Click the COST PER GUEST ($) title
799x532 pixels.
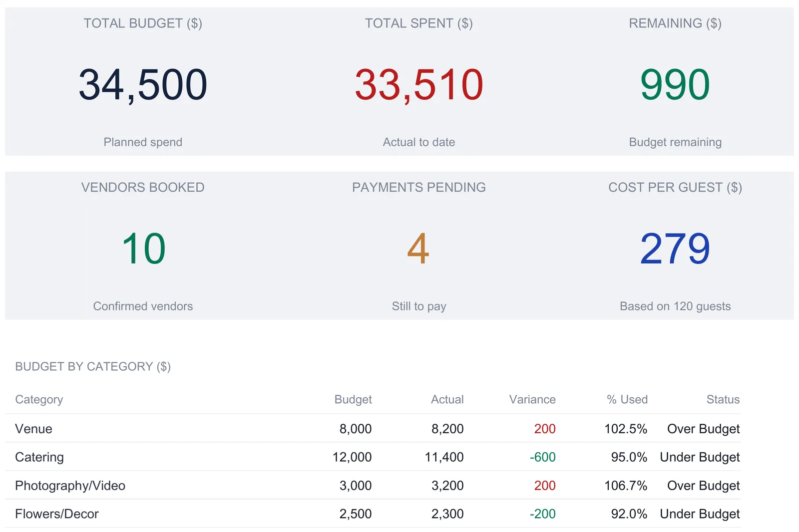pyautogui.click(x=675, y=187)
